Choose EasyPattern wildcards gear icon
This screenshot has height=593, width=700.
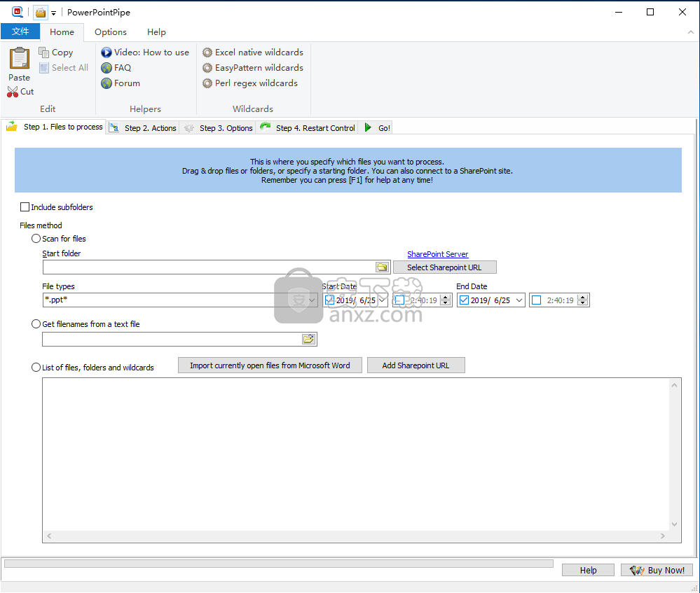207,68
